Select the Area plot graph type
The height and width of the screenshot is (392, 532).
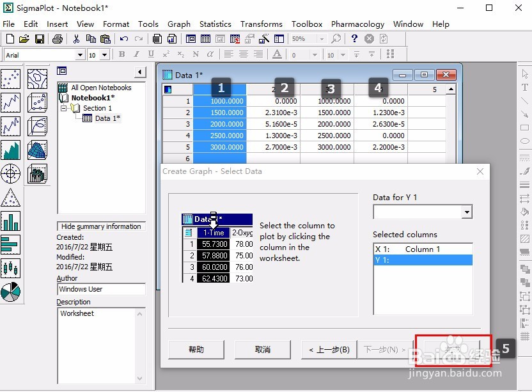click(10, 150)
